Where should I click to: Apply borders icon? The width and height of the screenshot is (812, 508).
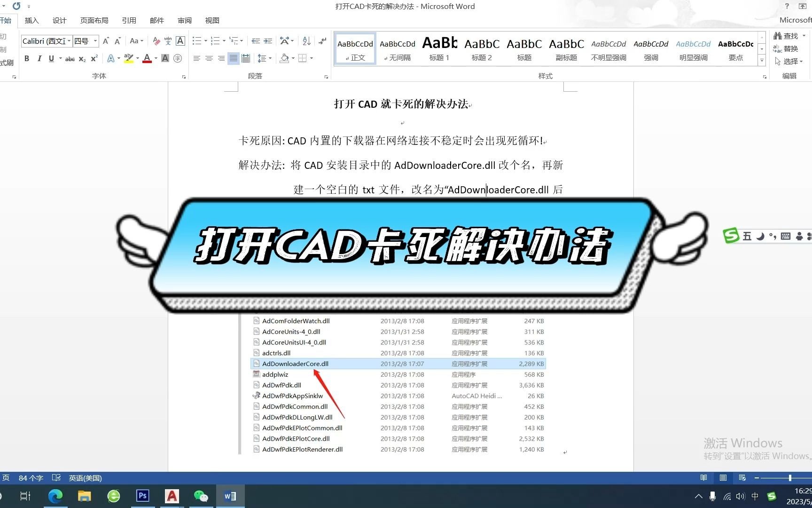point(303,58)
